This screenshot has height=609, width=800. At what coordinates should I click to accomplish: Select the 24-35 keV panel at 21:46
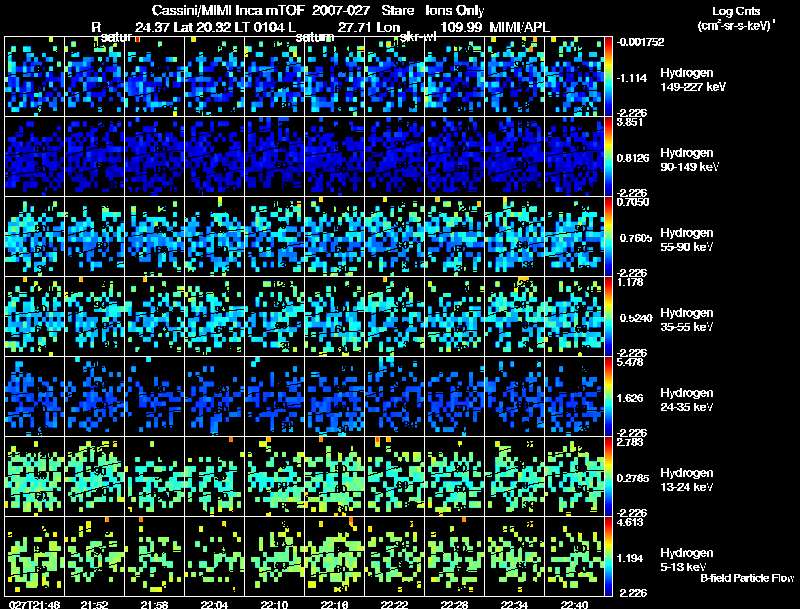[34, 396]
